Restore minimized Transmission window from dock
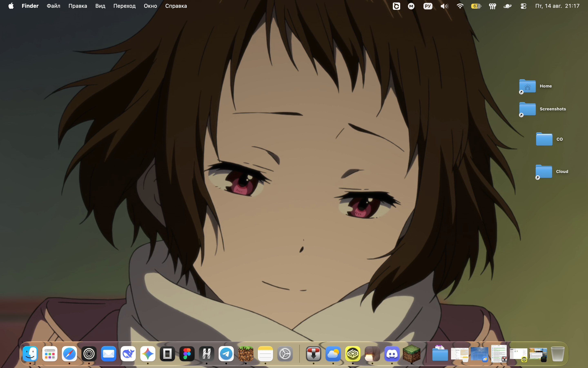This screenshot has width=588, height=368. click(499, 353)
